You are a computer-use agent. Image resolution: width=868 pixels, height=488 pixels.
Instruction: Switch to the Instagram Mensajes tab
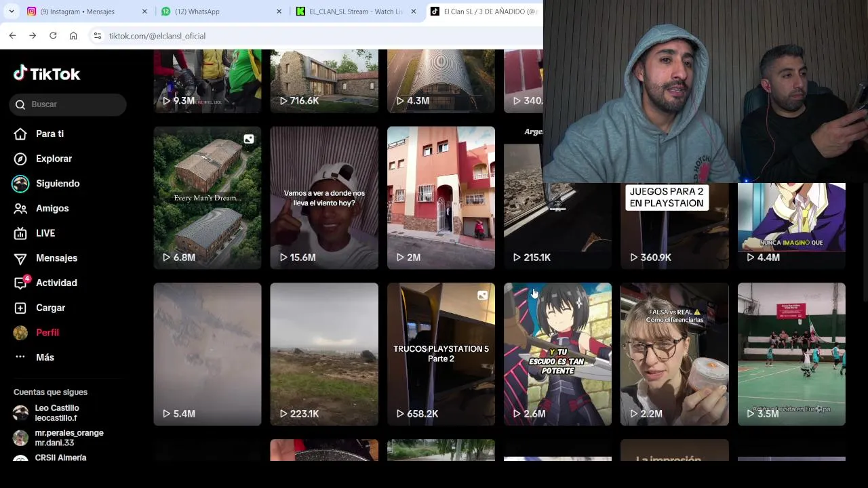point(87,12)
